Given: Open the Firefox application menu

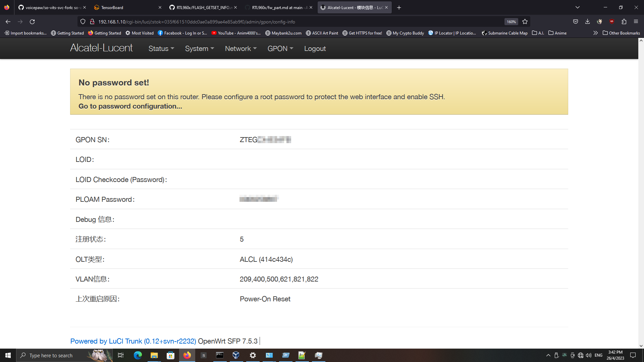Looking at the screenshot, I should (x=636, y=22).
